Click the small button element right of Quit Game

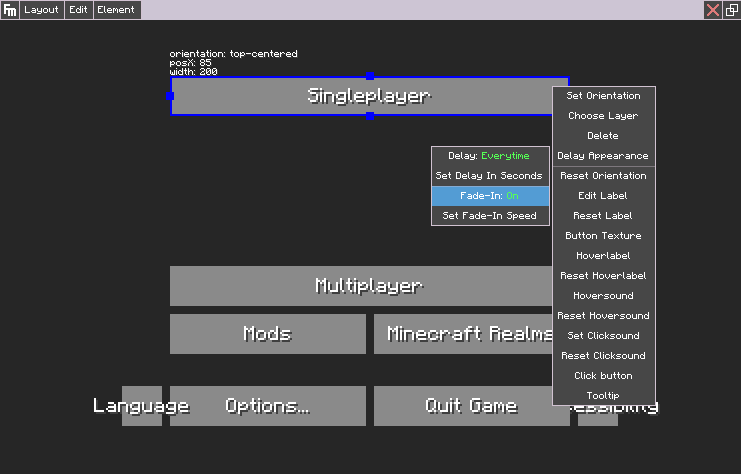pyautogui.click(x=598, y=416)
